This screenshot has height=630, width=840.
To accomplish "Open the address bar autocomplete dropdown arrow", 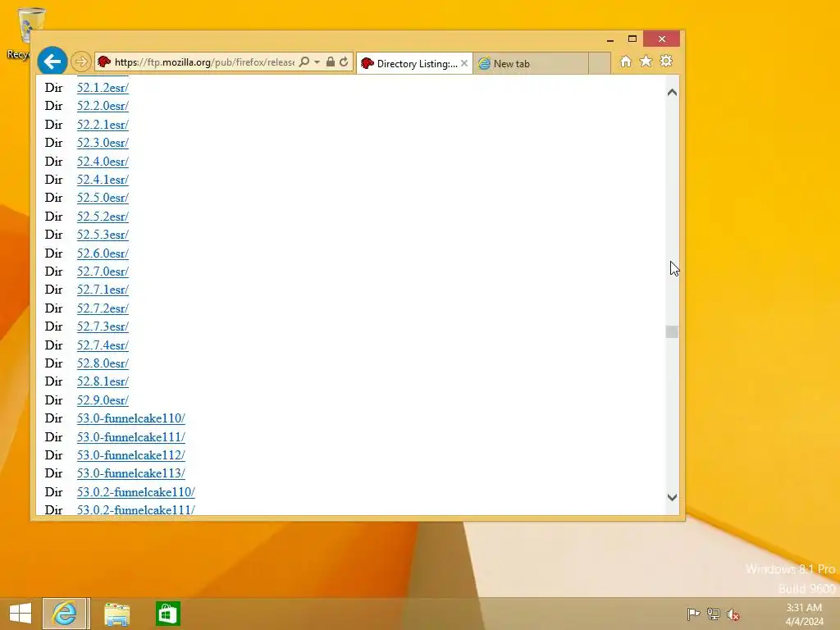I will tap(317, 62).
